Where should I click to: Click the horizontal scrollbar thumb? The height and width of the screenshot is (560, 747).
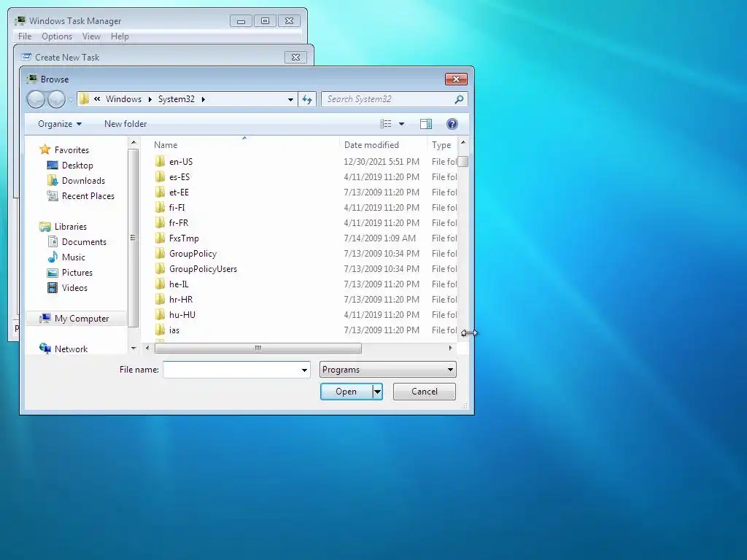(258, 348)
